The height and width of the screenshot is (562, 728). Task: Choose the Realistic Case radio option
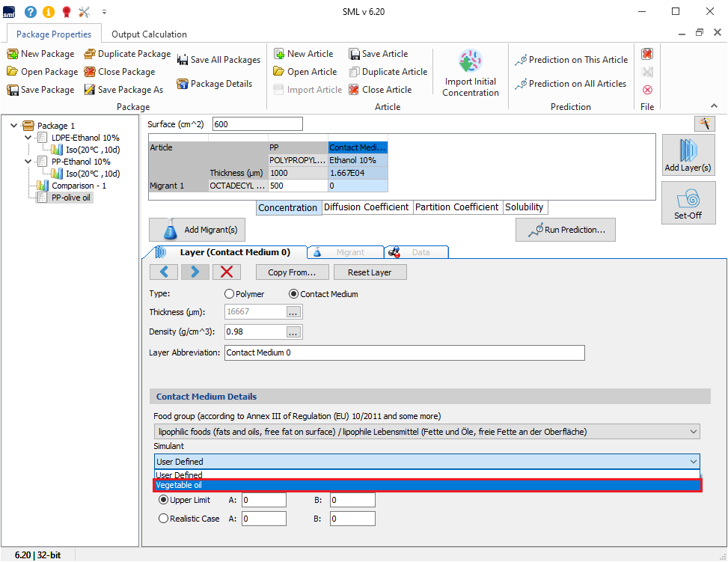point(164,519)
